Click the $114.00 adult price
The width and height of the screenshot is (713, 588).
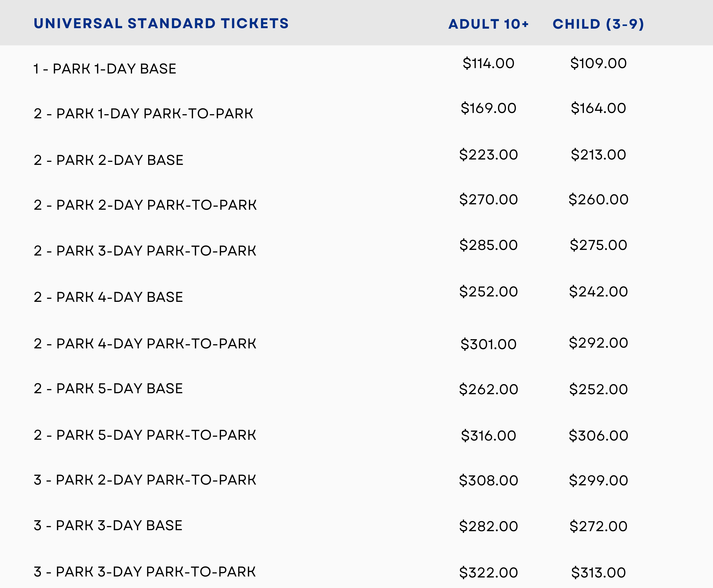click(488, 63)
